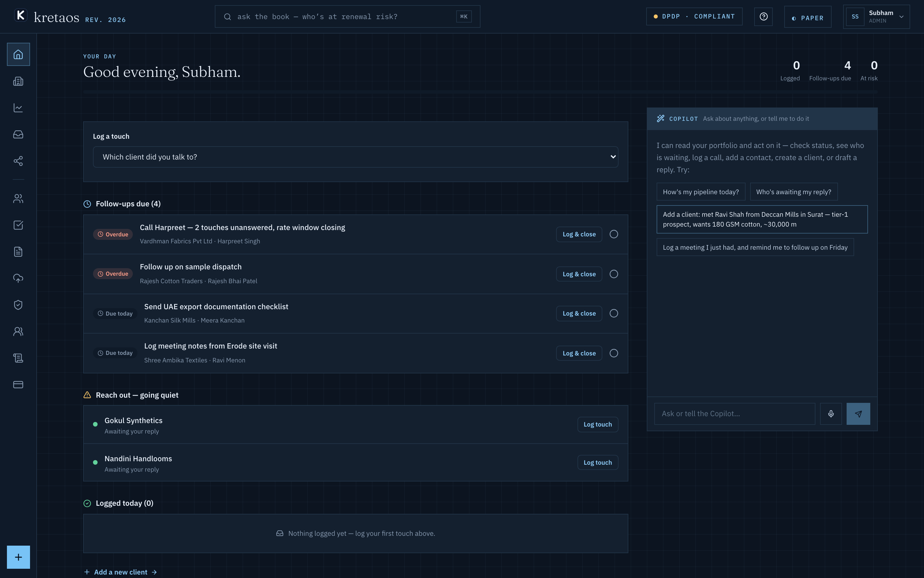
Task: Click the check-circle icon beside Logged today
Action: pyautogui.click(x=87, y=503)
